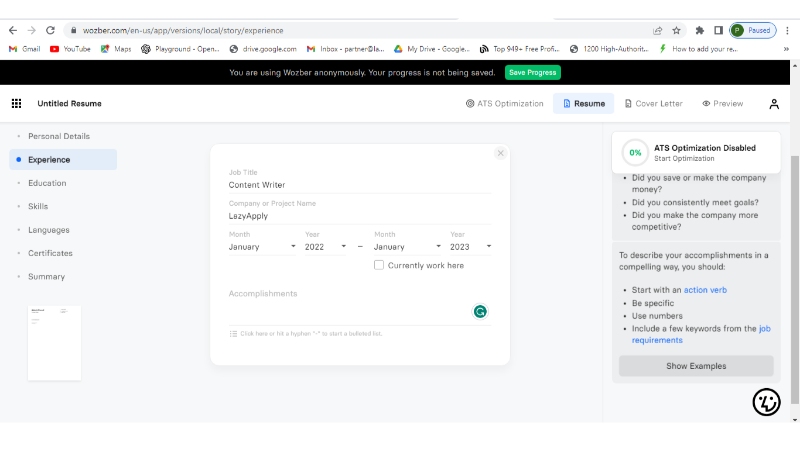Screen dimensions: 800x449
Task: Open the end Year dropdown showing 2023
Action: [471, 246]
